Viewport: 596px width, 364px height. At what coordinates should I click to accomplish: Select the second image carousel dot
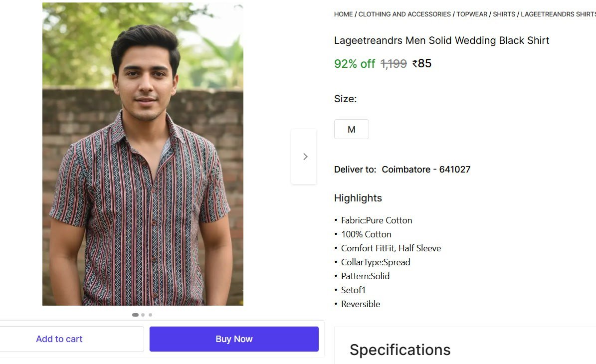[x=143, y=315]
